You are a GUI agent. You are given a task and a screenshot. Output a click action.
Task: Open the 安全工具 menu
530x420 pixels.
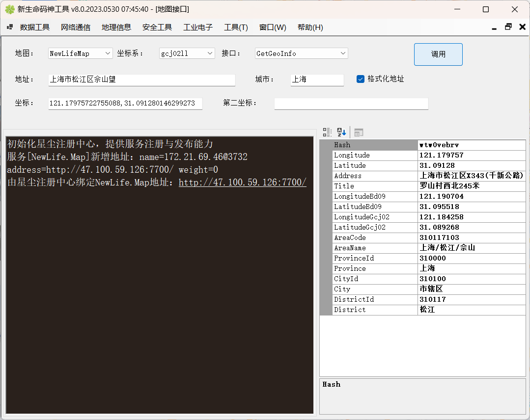pos(157,27)
